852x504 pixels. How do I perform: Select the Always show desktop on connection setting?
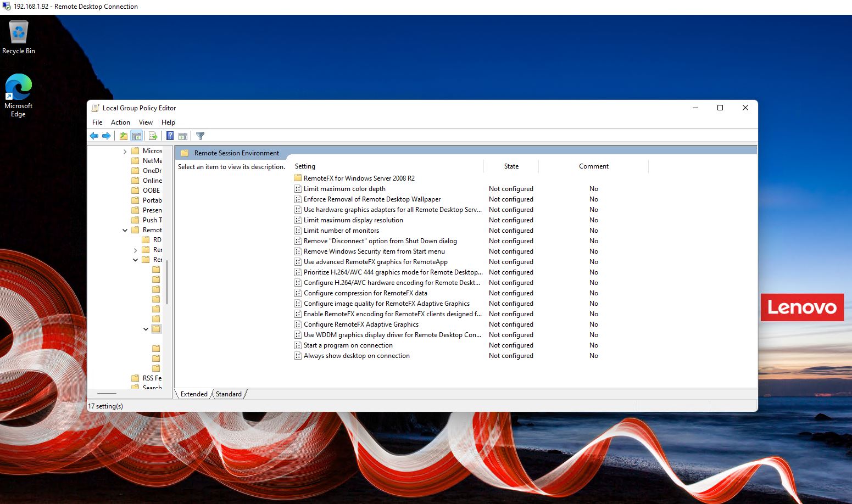[x=357, y=356]
